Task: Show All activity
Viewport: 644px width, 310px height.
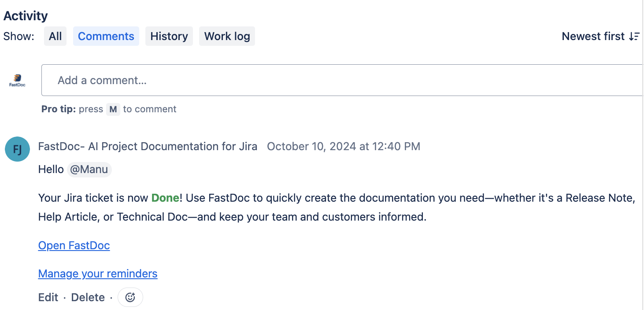Action: click(x=55, y=36)
